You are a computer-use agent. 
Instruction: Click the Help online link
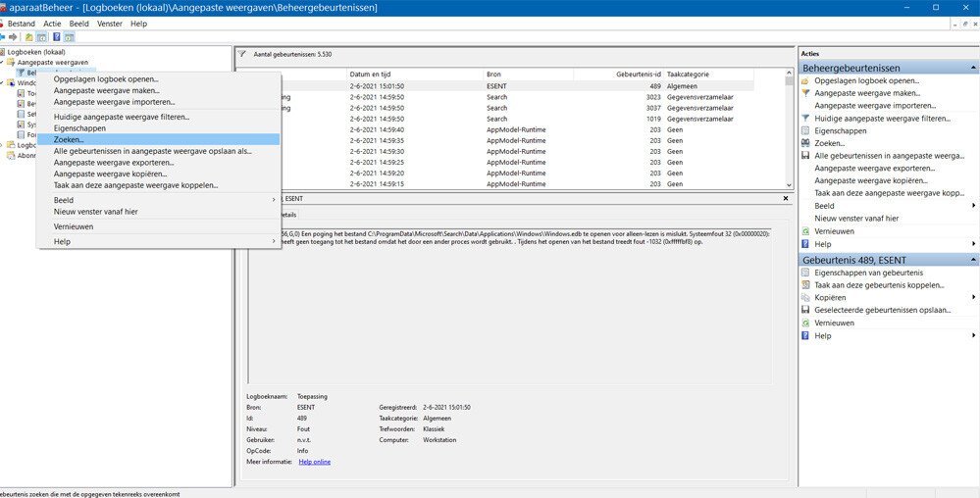(x=314, y=462)
